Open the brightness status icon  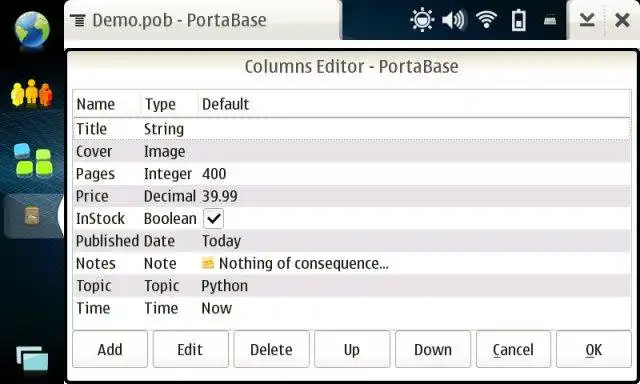click(x=422, y=20)
